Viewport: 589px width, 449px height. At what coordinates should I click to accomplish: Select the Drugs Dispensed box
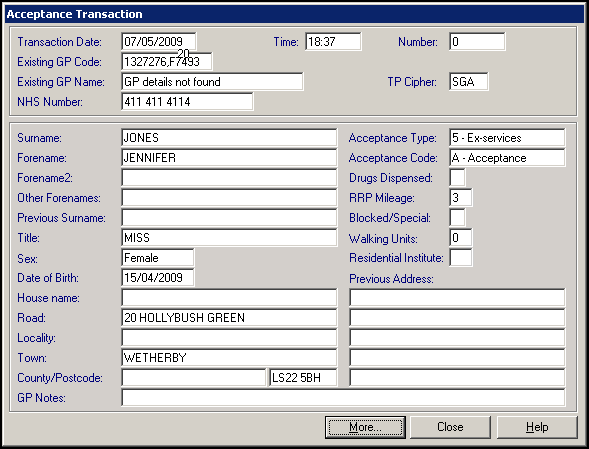[457, 177]
